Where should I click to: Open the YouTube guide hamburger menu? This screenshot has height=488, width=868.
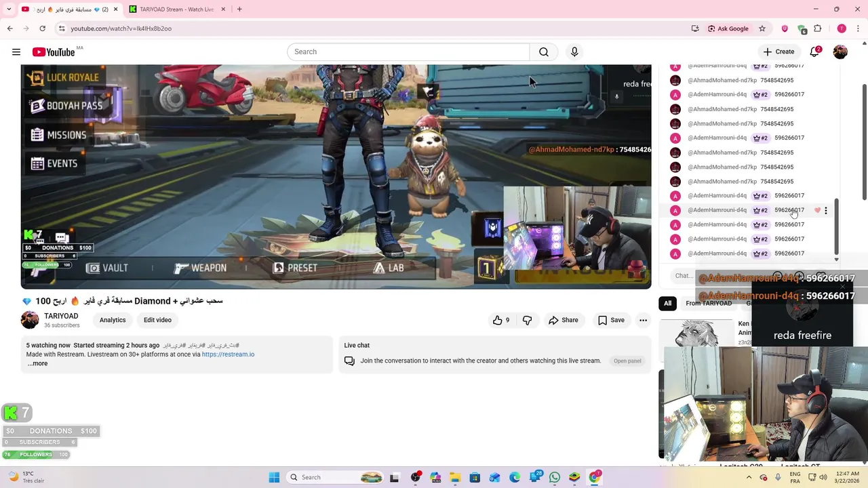click(x=16, y=52)
